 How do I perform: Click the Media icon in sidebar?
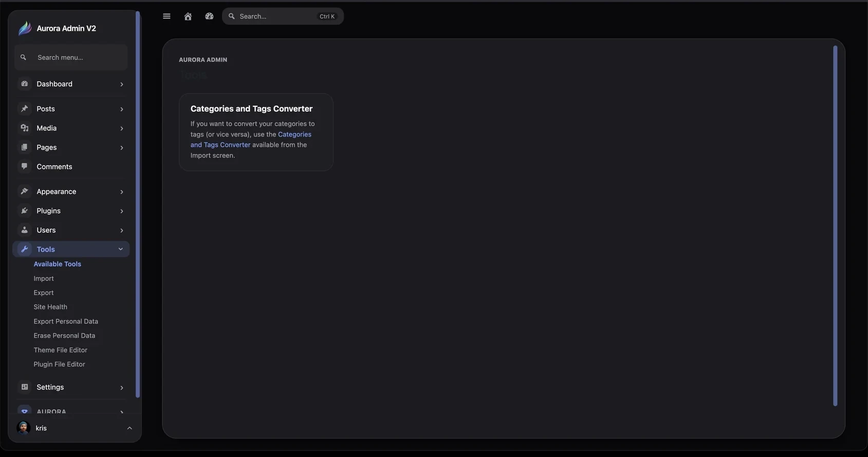coord(24,128)
